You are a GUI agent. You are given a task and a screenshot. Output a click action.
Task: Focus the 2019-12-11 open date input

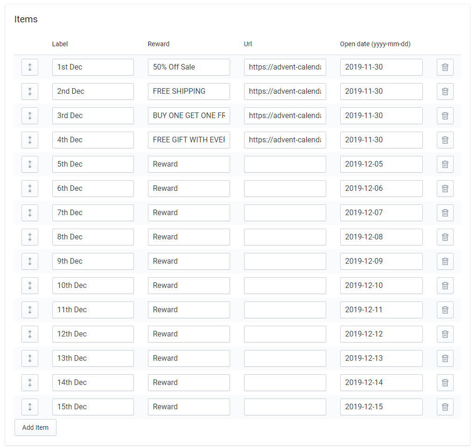point(381,310)
